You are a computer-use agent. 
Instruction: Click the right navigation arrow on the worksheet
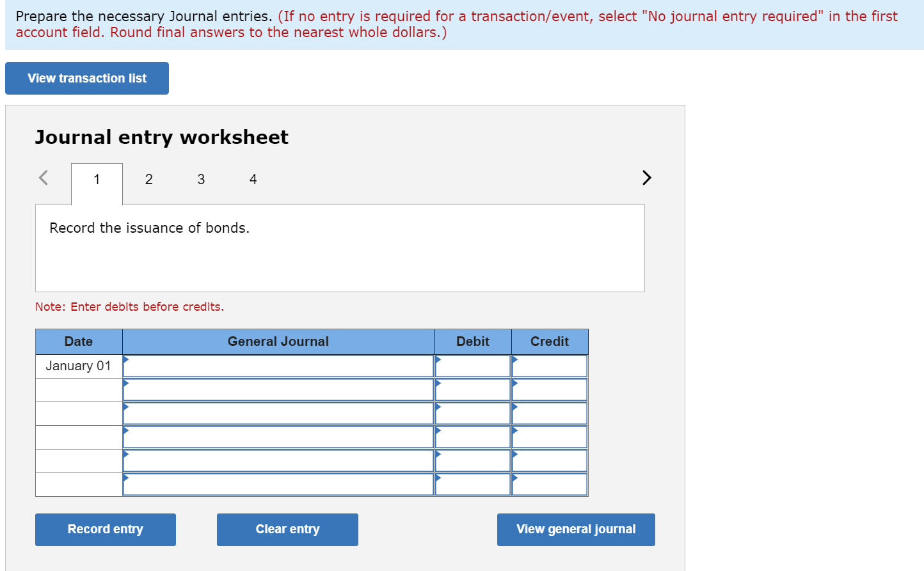point(646,178)
